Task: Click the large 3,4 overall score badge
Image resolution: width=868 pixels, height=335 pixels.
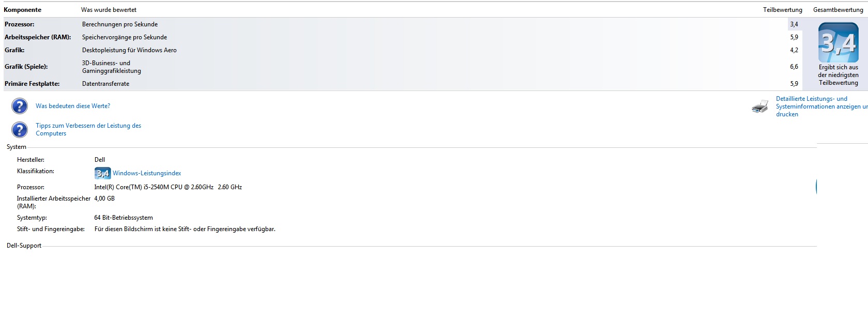Action: click(x=838, y=43)
